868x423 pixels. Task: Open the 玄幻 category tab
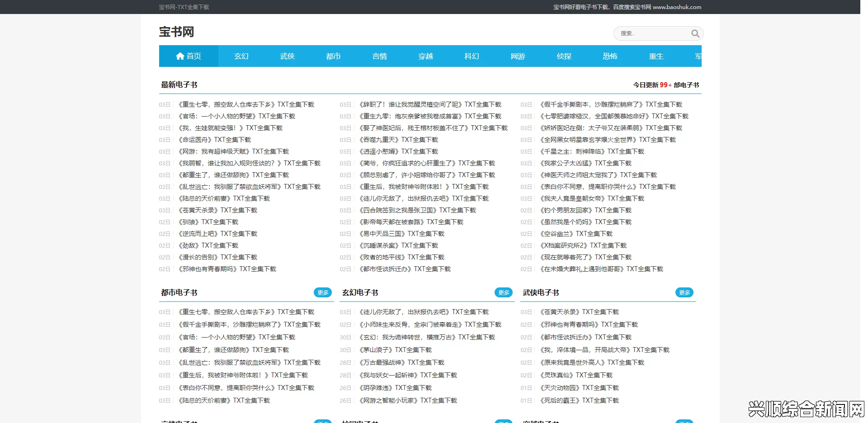[241, 56]
